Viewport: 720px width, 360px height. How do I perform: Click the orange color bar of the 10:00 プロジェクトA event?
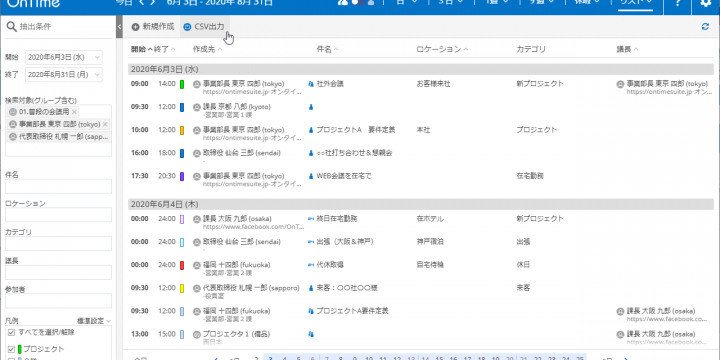click(x=182, y=130)
